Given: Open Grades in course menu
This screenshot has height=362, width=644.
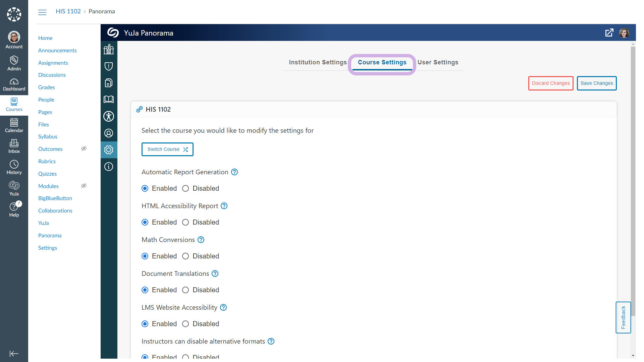Looking at the screenshot, I should (x=46, y=87).
